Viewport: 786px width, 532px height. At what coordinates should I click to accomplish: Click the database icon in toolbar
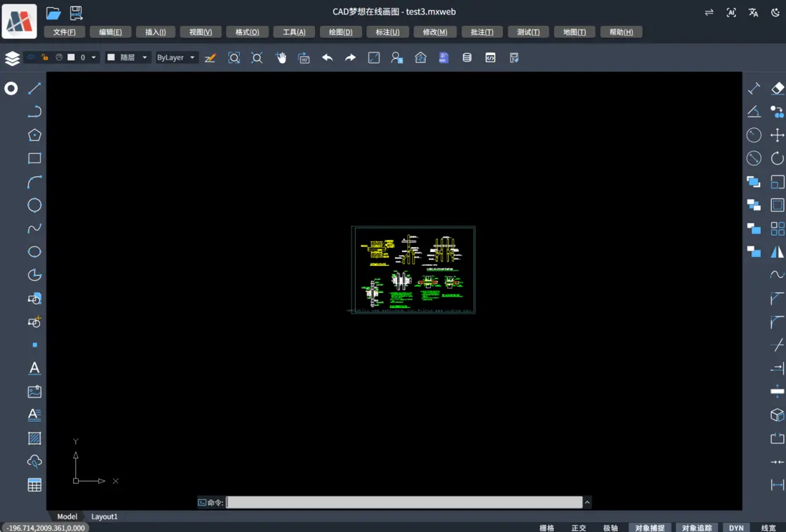(x=467, y=58)
